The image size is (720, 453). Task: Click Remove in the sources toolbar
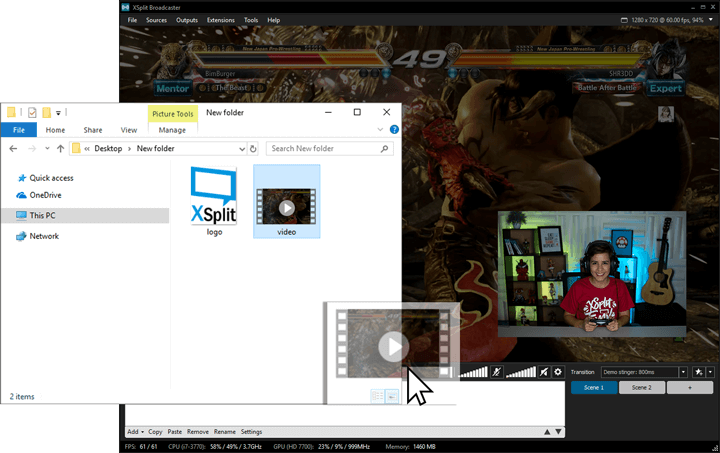(198, 431)
